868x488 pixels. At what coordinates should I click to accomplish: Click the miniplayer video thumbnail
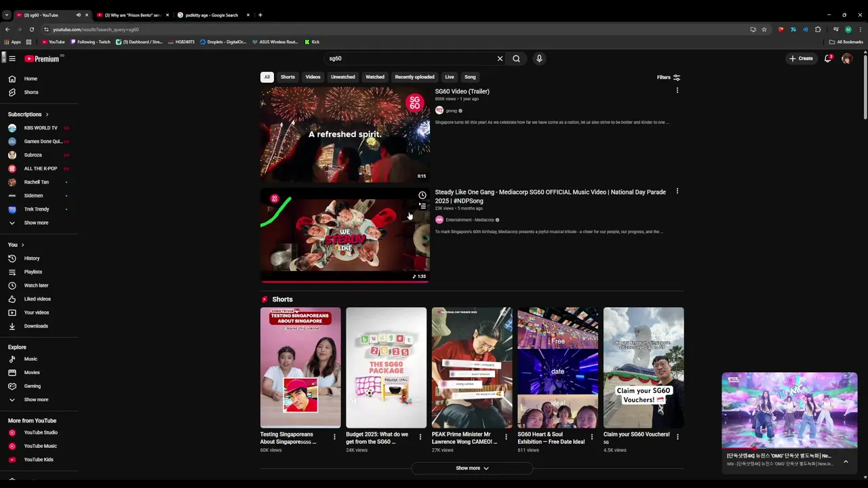[x=789, y=411]
